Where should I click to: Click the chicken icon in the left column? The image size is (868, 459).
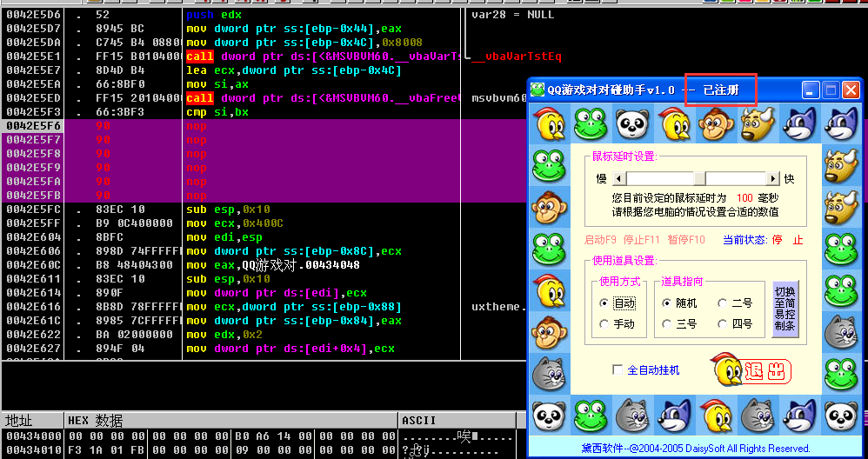pos(549,289)
